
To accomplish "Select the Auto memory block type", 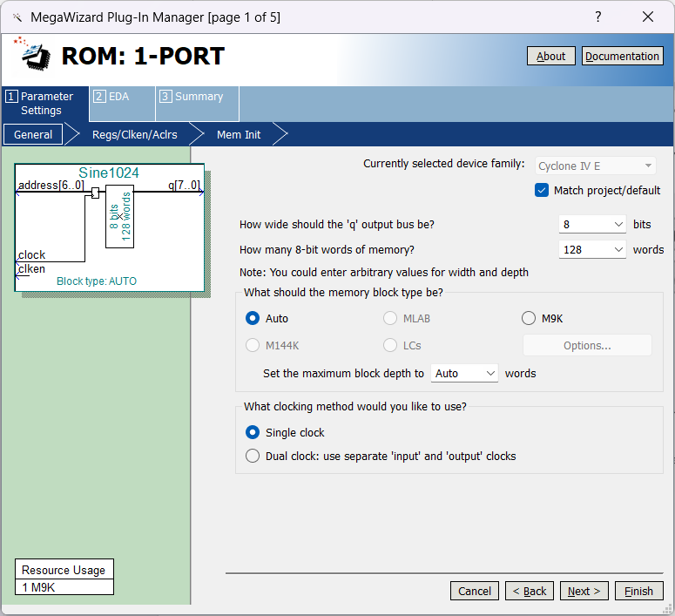I will (253, 318).
